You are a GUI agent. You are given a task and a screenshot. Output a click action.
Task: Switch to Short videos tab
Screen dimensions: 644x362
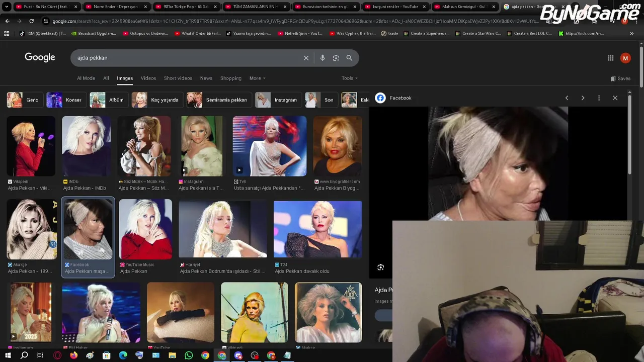pyautogui.click(x=178, y=78)
